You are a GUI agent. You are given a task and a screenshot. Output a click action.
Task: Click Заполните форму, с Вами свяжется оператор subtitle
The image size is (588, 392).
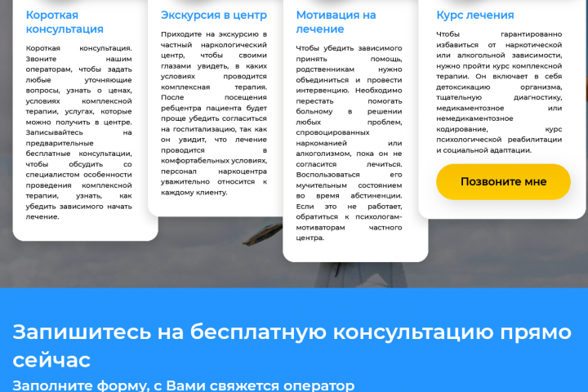point(184,385)
